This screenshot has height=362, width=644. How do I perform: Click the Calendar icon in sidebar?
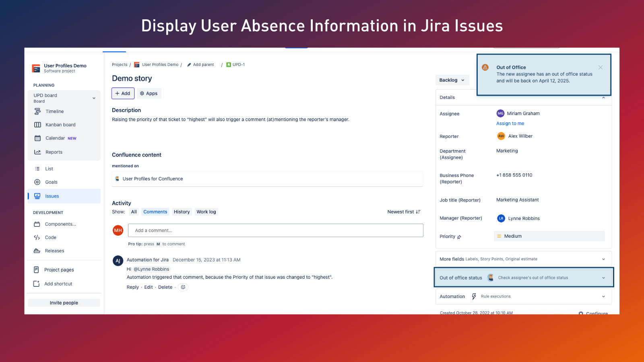(x=37, y=138)
